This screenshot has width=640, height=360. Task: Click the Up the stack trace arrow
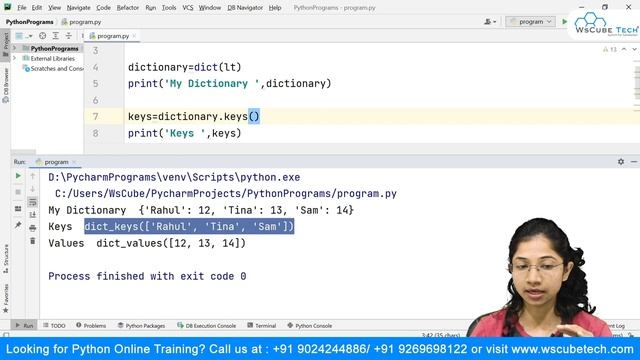click(33, 176)
